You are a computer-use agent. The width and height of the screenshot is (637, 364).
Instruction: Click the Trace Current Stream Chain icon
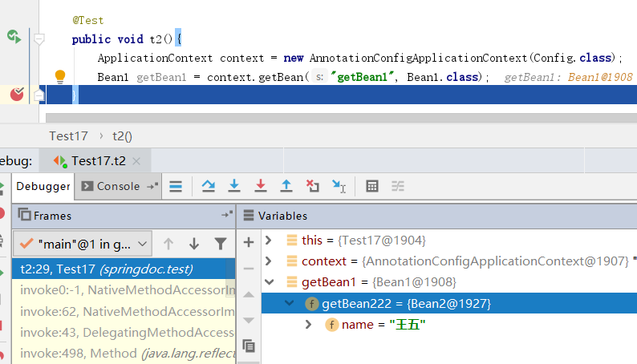tap(398, 186)
